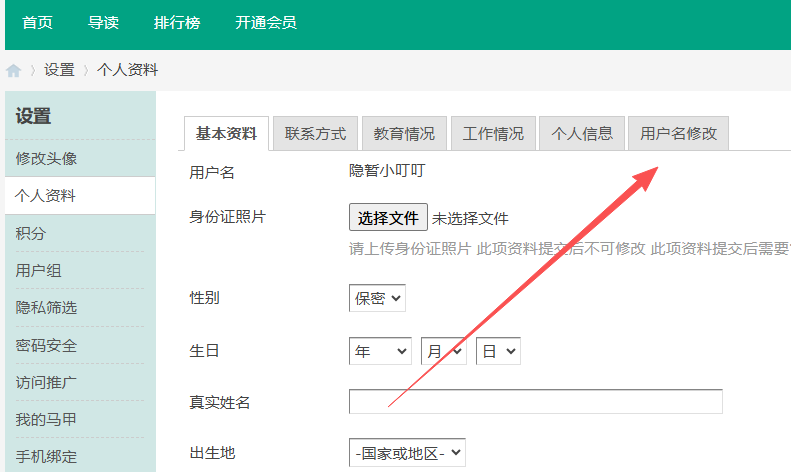Switch to the 联系方式 tab
This screenshot has width=791, height=472.
pyautogui.click(x=315, y=133)
